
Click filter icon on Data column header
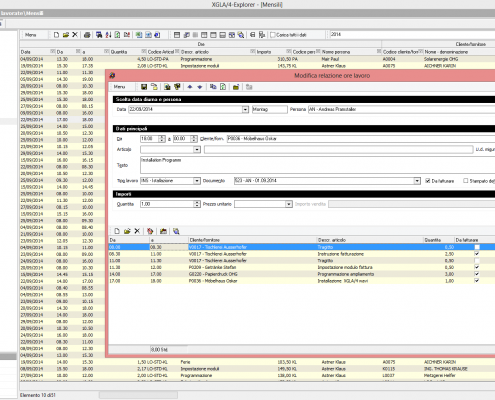[x=52, y=52]
